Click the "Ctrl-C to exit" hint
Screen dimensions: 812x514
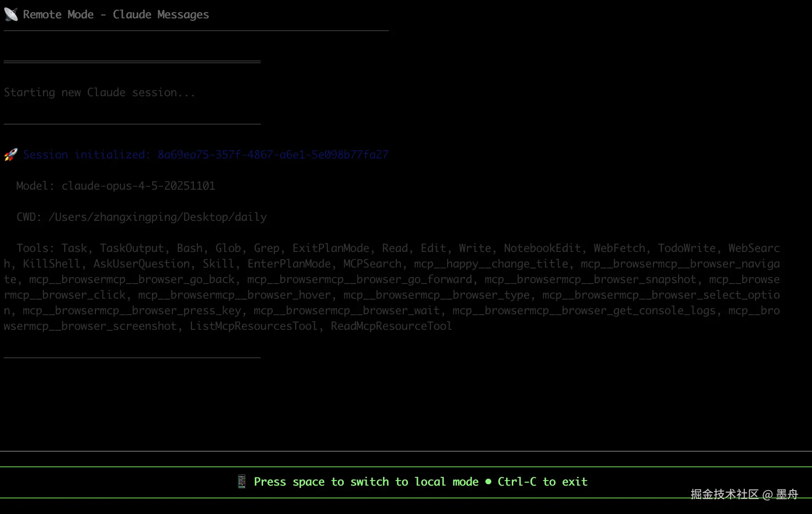(543, 482)
